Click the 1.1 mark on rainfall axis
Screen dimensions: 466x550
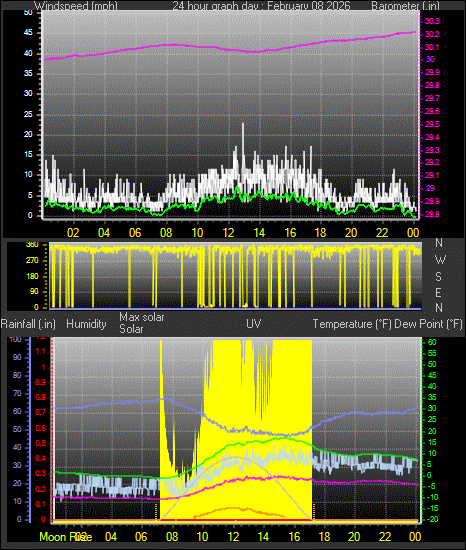point(41,351)
